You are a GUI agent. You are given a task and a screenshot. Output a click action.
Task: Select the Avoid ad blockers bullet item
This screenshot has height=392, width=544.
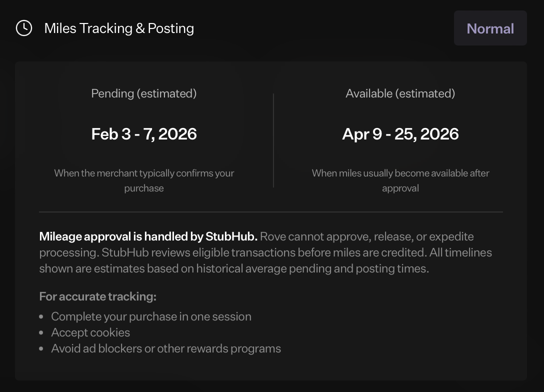(x=165, y=348)
